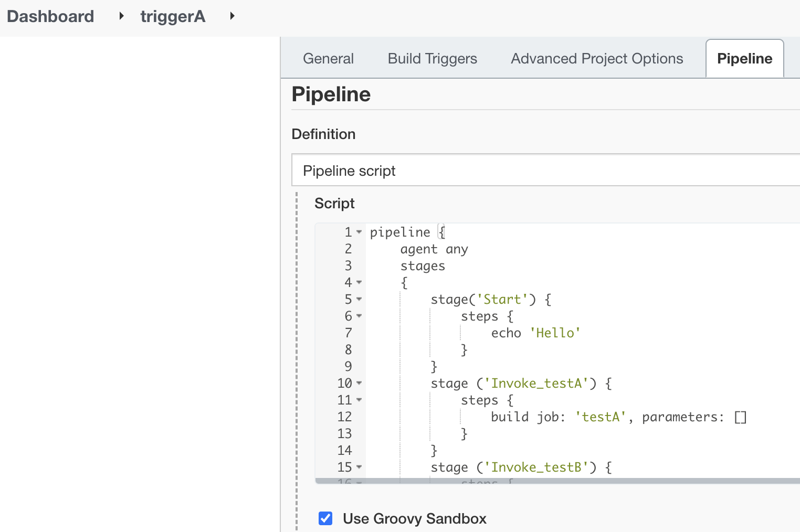This screenshot has height=532, width=800.
Task: Open the Dashboard breadcrumb link
Action: point(50,16)
